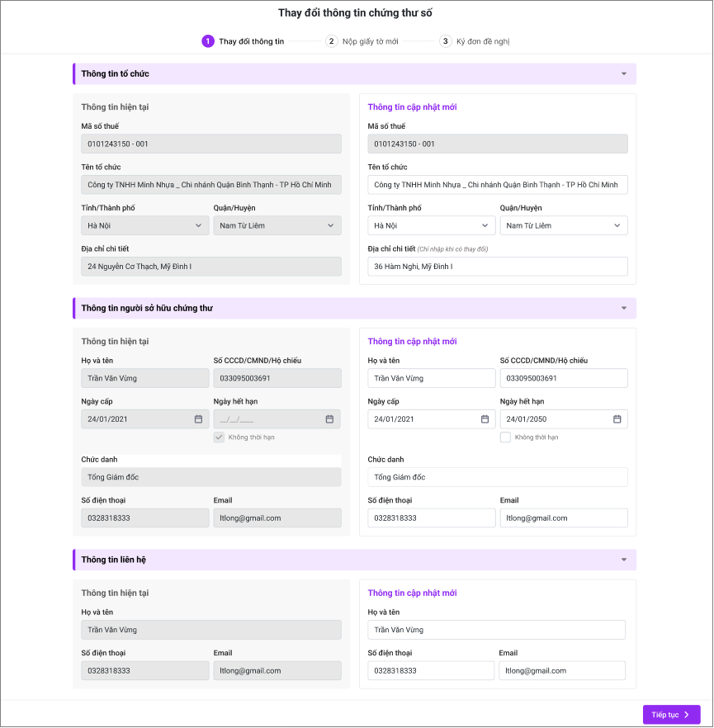Open new Quận/Huyện dropdown Nam Từ Liêm
Viewport: 714px width, 728px height.
(x=564, y=225)
